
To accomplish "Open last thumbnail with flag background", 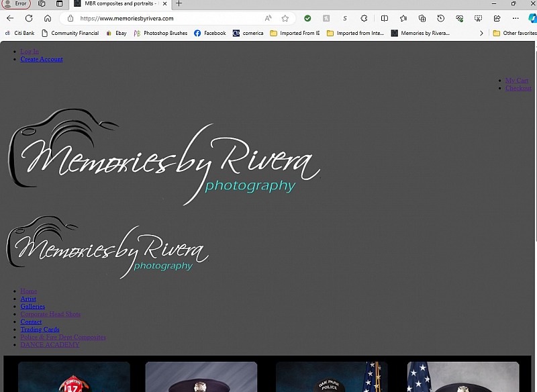I will coord(463,377).
